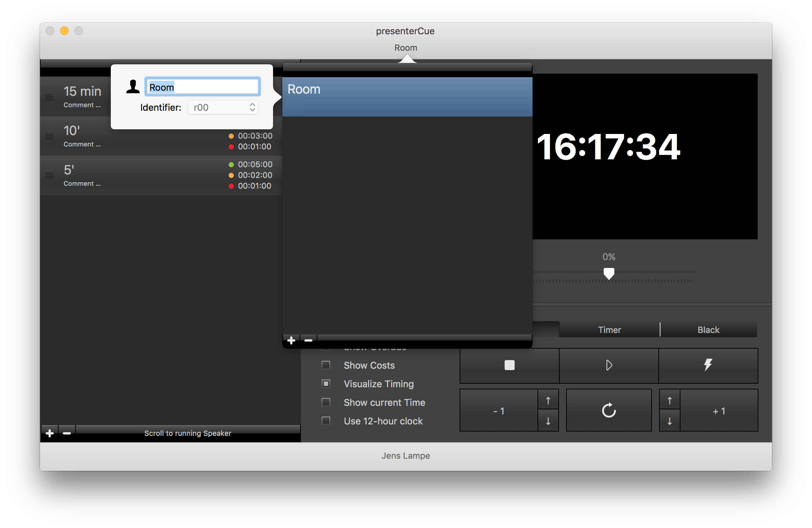Click the person silhouette icon in popover
812x528 pixels.
[133, 87]
